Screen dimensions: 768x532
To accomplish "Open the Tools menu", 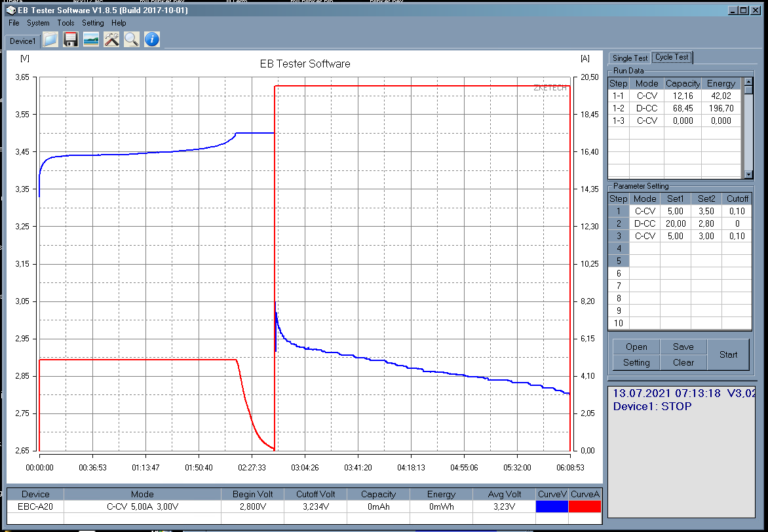I will (x=66, y=23).
